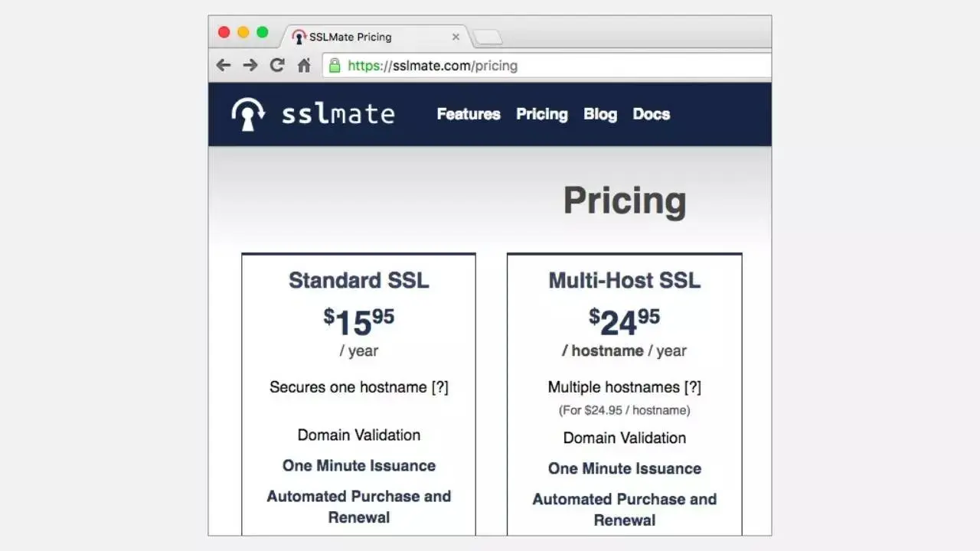The height and width of the screenshot is (551, 980).
Task: Open the Pricing nav link
Action: [x=542, y=114]
